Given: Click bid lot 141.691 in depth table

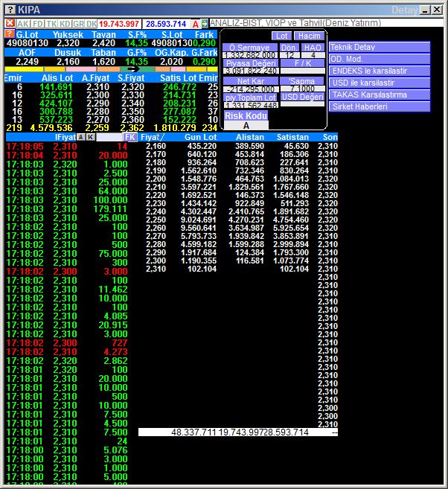Looking at the screenshot, I should click(56, 87).
